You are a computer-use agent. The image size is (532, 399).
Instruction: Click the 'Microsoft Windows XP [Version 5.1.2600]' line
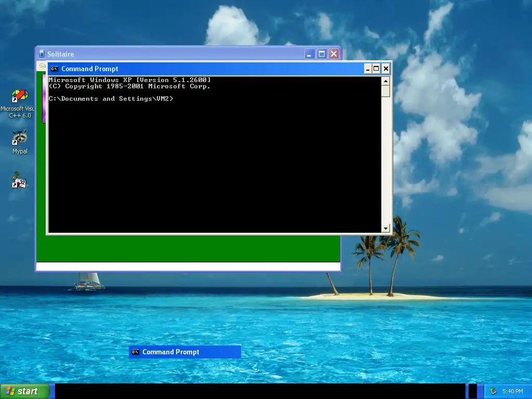(129, 80)
